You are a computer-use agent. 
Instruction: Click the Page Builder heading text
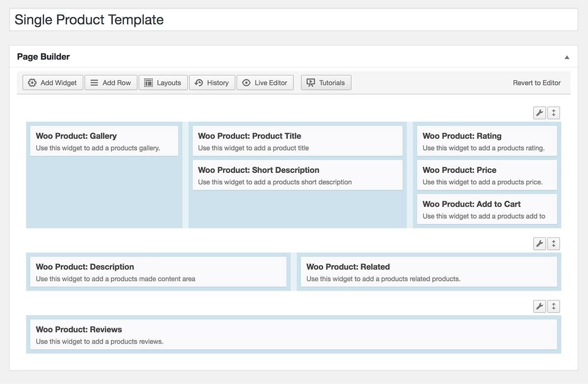(x=44, y=57)
